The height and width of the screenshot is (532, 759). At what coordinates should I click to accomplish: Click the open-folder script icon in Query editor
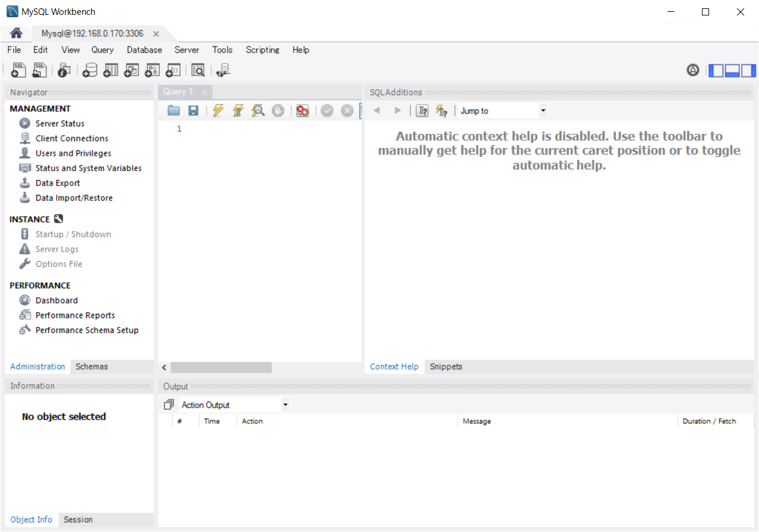click(x=174, y=111)
